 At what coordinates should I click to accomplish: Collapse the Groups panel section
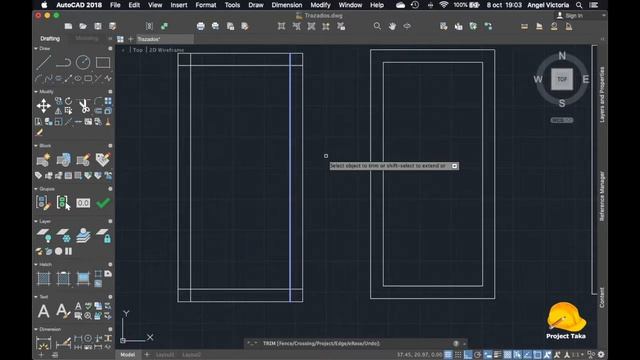pos(36,189)
